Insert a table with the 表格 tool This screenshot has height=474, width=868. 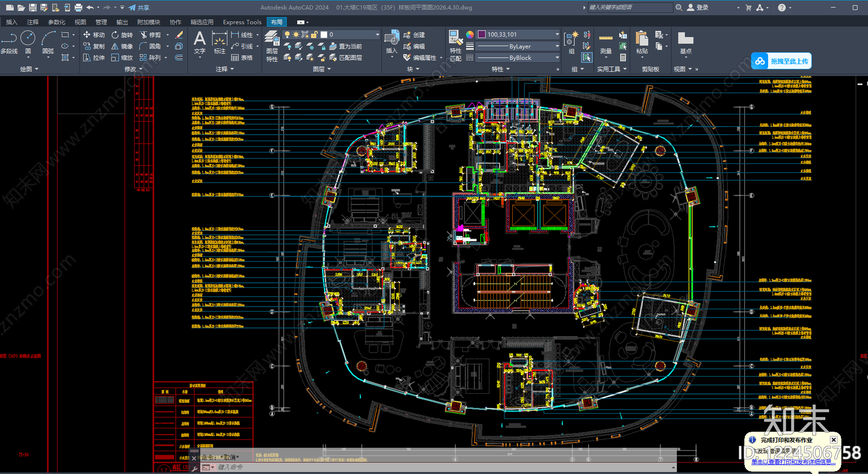point(242,57)
